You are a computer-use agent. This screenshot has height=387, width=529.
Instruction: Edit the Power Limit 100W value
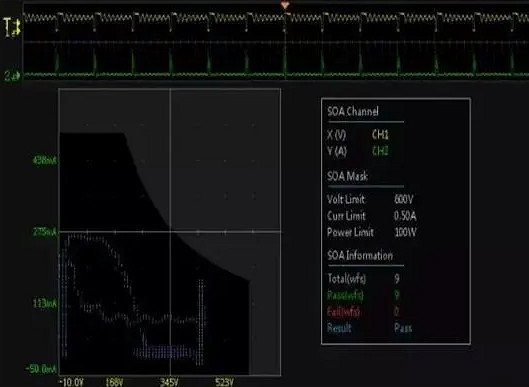[x=405, y=232]
